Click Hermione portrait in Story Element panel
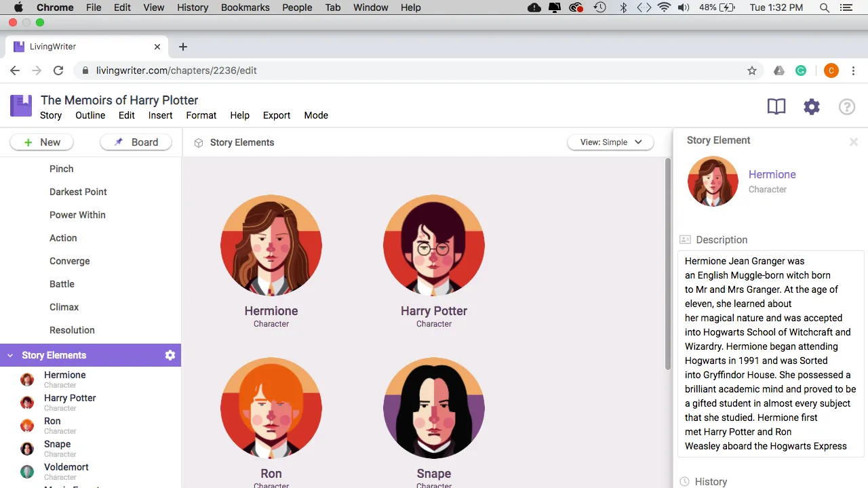Viewport: 868px width, 488px height. click(713, 181)
